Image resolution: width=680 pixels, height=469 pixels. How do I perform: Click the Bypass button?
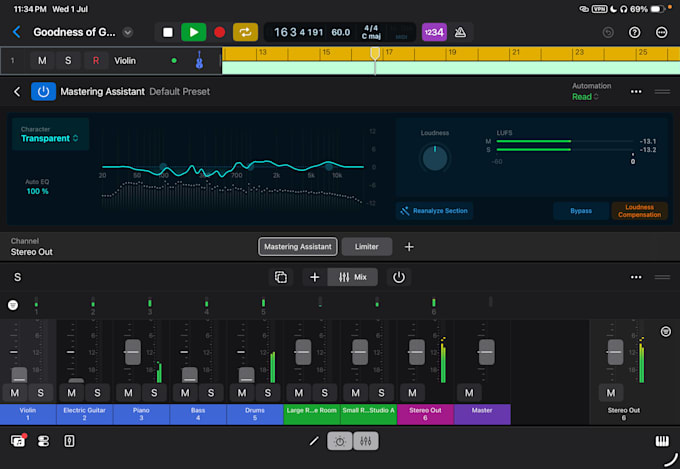pyautogui.click(x=581, y=211)
